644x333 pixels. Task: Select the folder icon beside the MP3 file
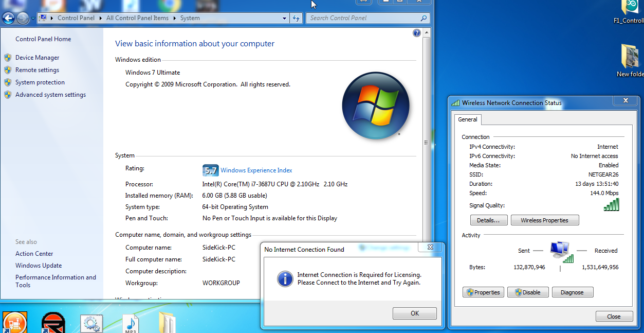pos(167,323)
